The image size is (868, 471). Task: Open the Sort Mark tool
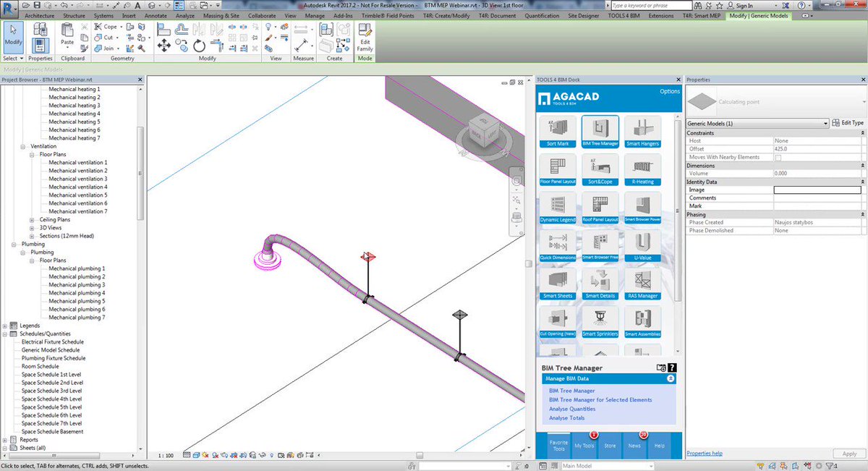(x=557, y=132)
